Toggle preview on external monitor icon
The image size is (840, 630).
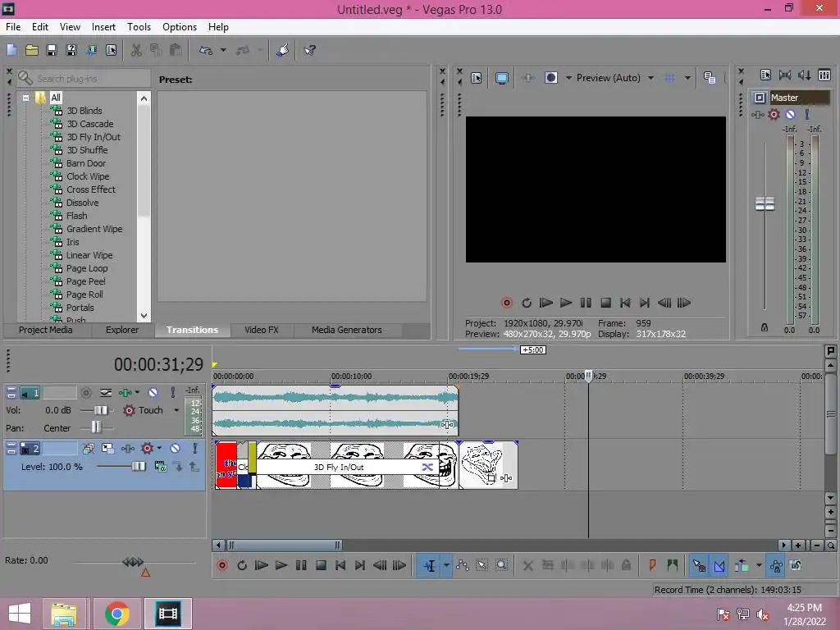[x=502, y=78]
